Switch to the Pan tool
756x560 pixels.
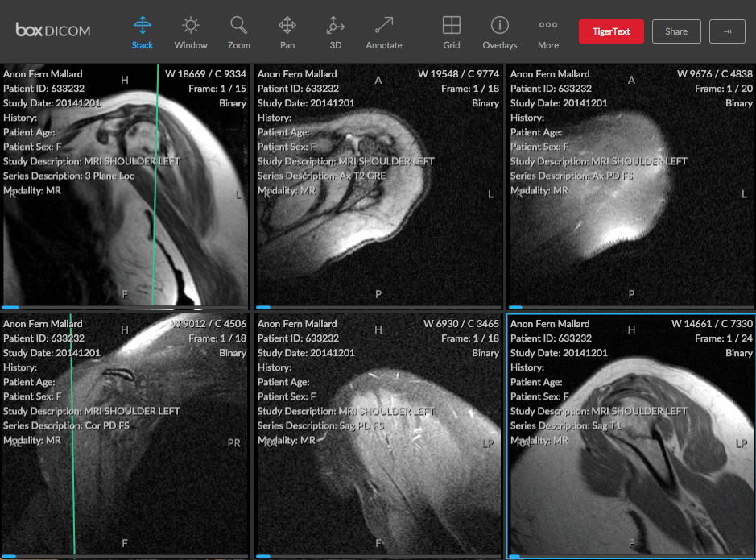click(x=287, y=32)
